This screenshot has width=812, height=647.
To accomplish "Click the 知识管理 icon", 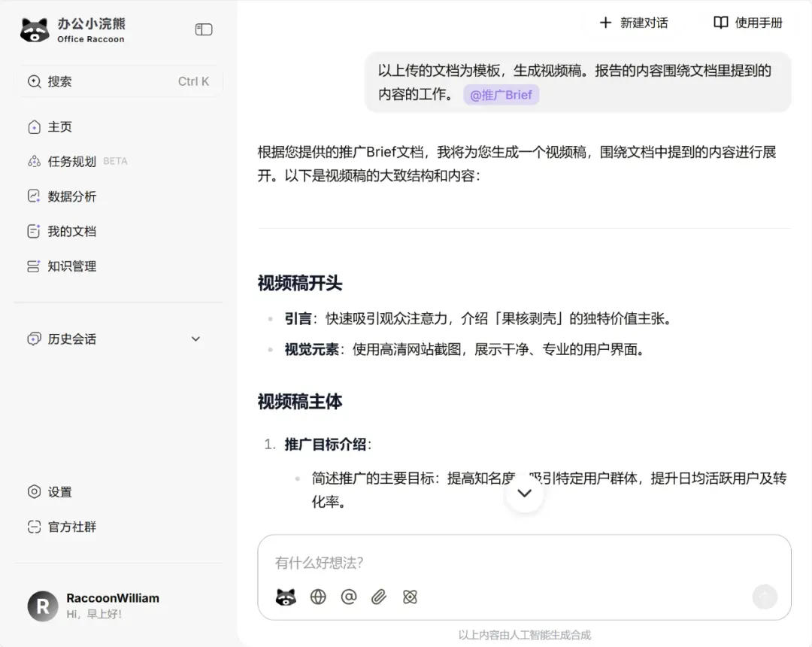I will tap(34, 266).
